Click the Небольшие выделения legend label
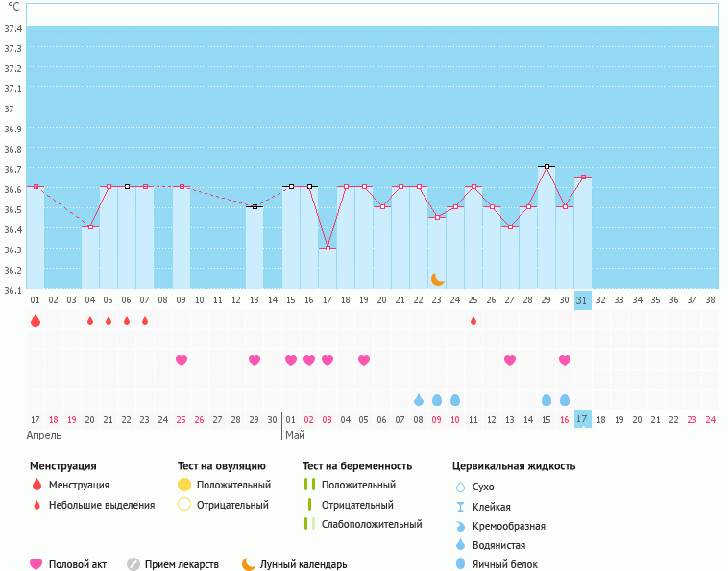 (101, 505)
